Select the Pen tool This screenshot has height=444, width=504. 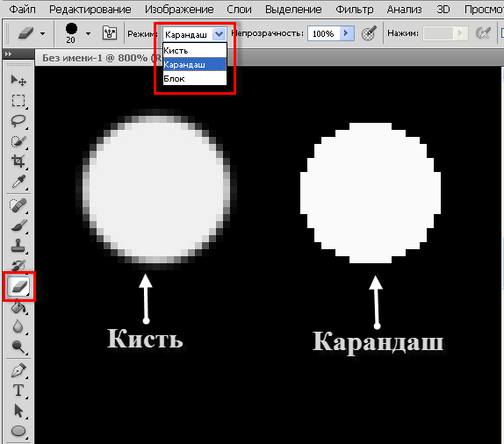pyautogui.click(x=18, y=370)
